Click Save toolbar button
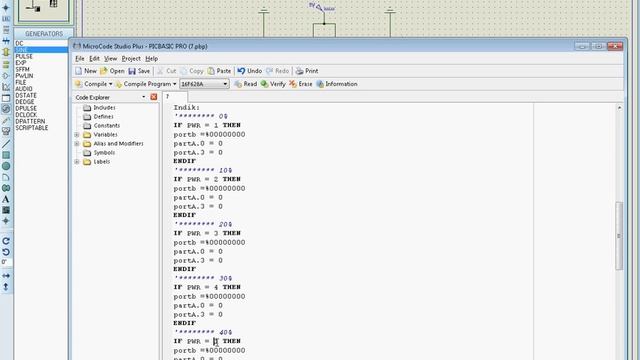 (139, 71)
